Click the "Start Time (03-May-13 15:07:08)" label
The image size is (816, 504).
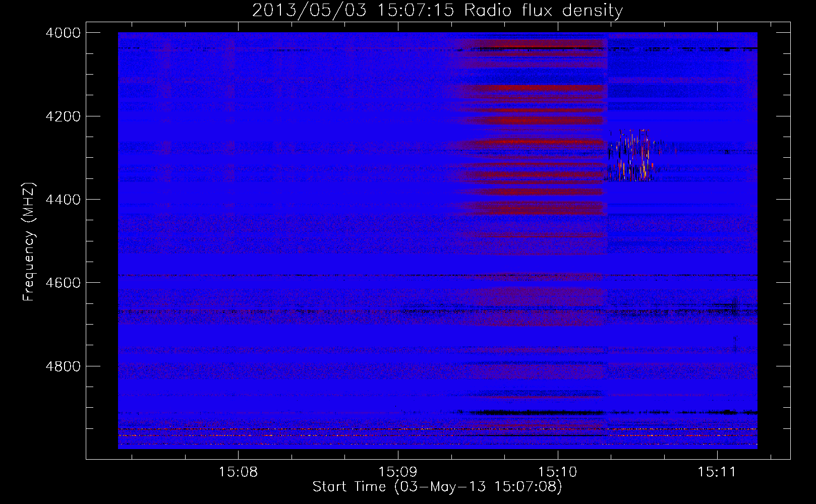pos(437,487)
